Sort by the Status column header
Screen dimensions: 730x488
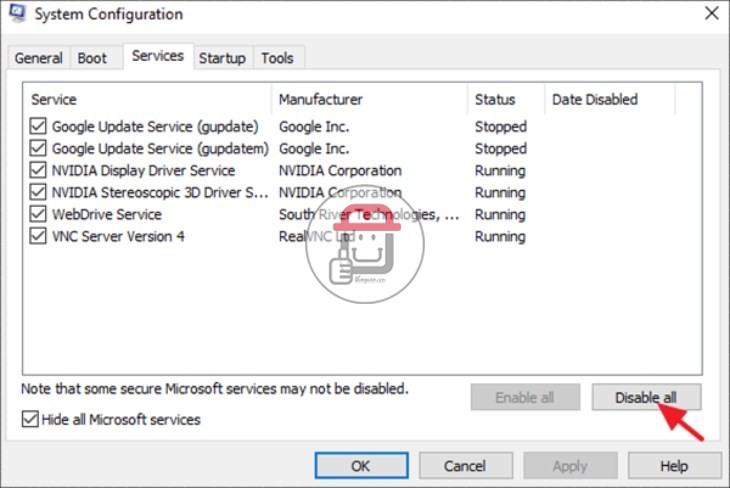(x=506, y=99)
